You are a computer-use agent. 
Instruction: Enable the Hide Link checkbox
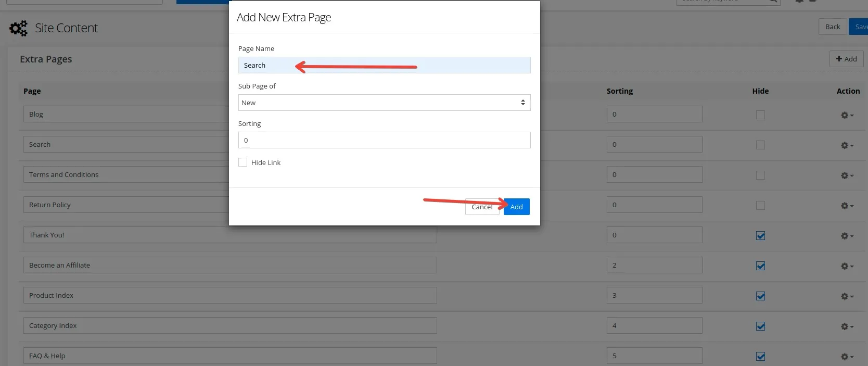pos(243,162)
